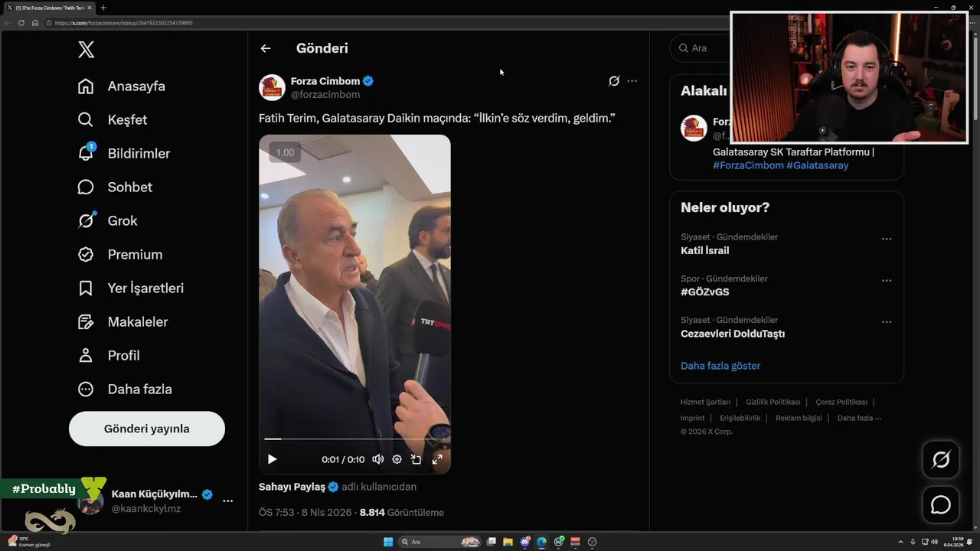Screen dimensions: 980x551
Task: Open Yer İşaretleri bookmarks
Action: 130,289
